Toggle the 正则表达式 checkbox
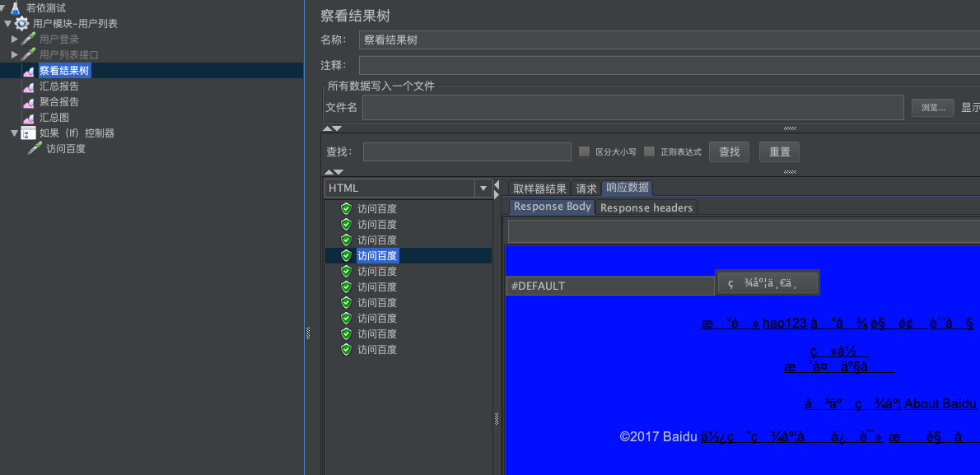980x475 pixels. click(x=650, y=151)
